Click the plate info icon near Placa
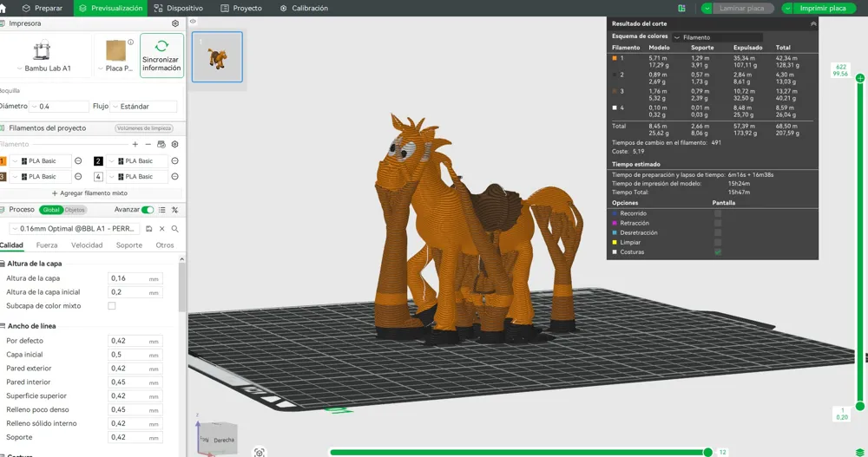 click(131, 42)
